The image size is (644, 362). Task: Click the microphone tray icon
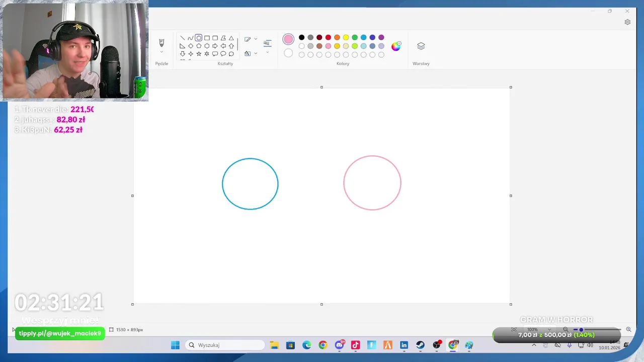pyautogui.click(x=570, y=345)
